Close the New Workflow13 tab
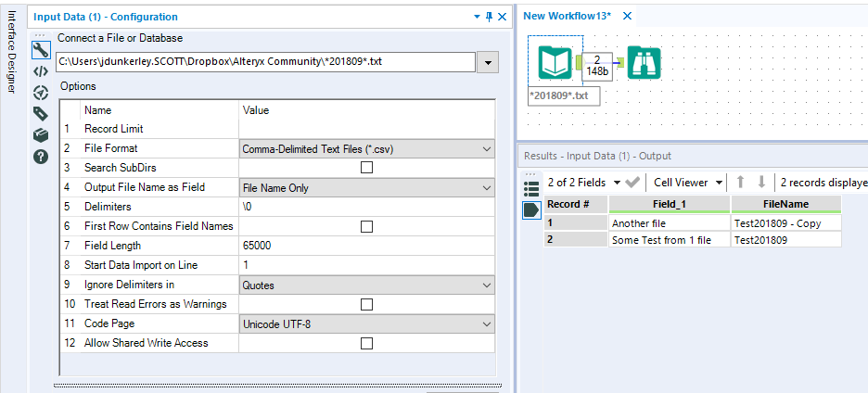The image size is (868, 393). tap(627, 16)
